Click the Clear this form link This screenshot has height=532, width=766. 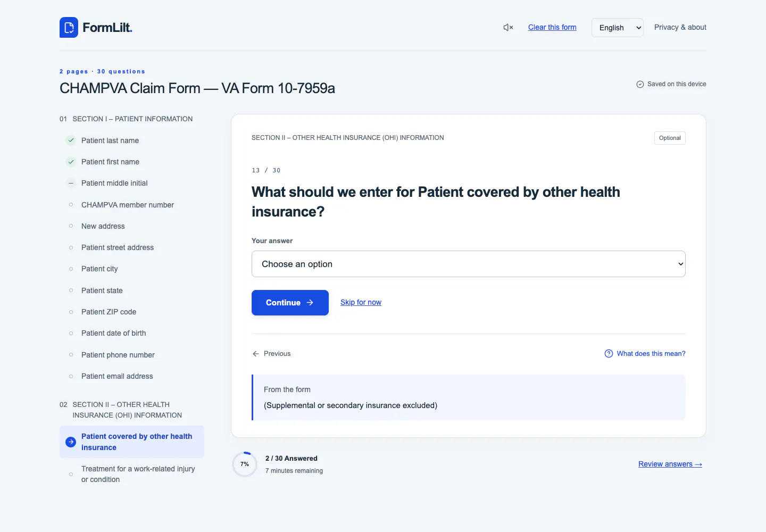point(552,27)
